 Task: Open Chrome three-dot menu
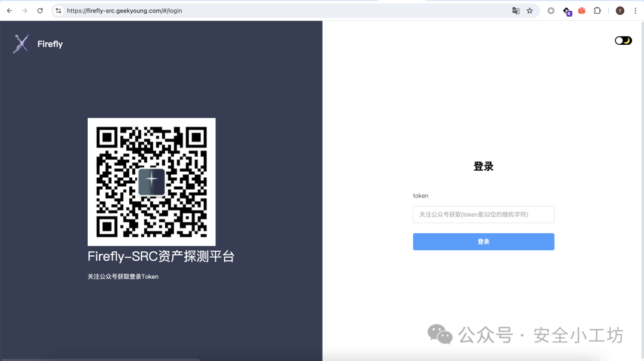coord(636,11)
